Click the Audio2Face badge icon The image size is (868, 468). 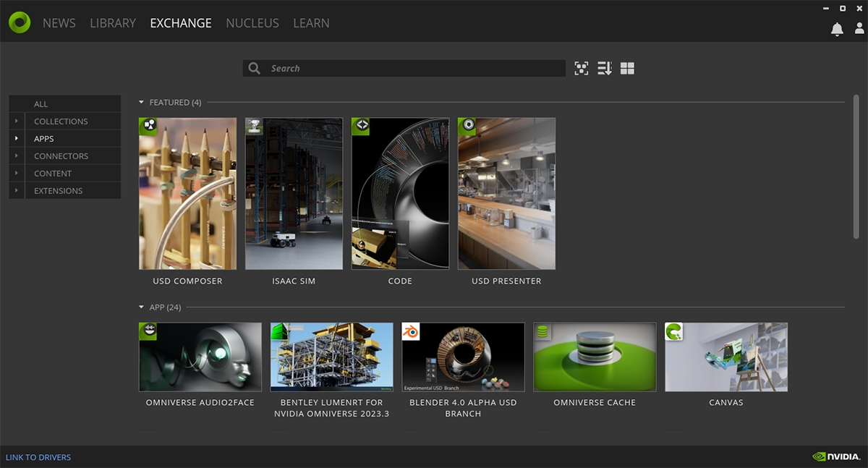148,331
